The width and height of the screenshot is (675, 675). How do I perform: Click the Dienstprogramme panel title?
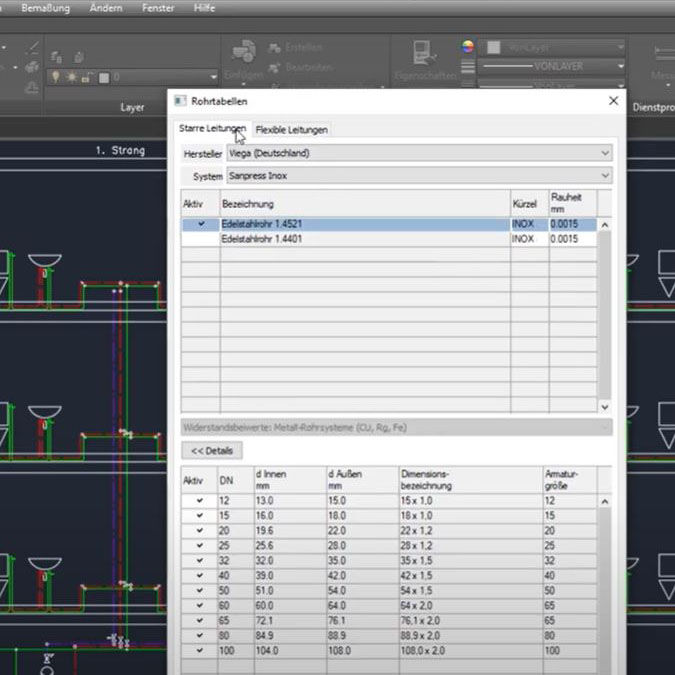tap(653, 107)
